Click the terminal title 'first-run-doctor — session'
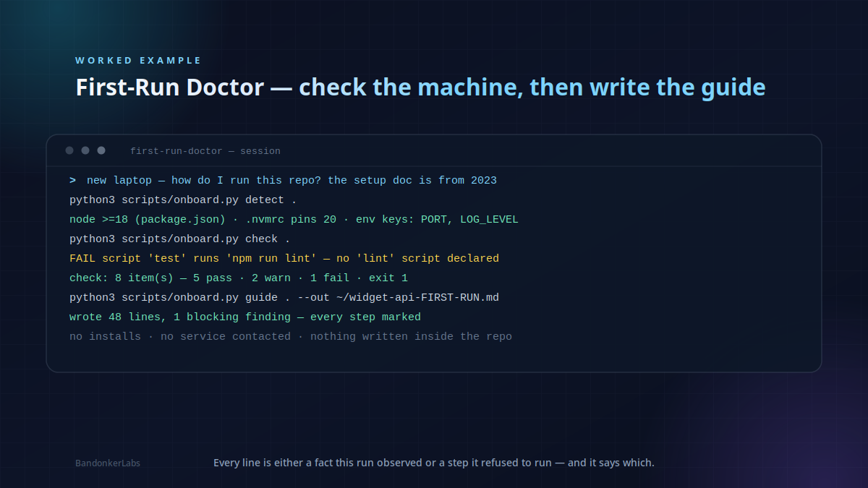 205,151
